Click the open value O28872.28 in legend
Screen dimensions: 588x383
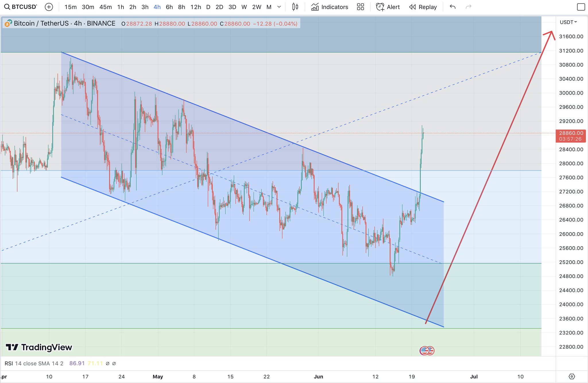(x=137, y=24)
